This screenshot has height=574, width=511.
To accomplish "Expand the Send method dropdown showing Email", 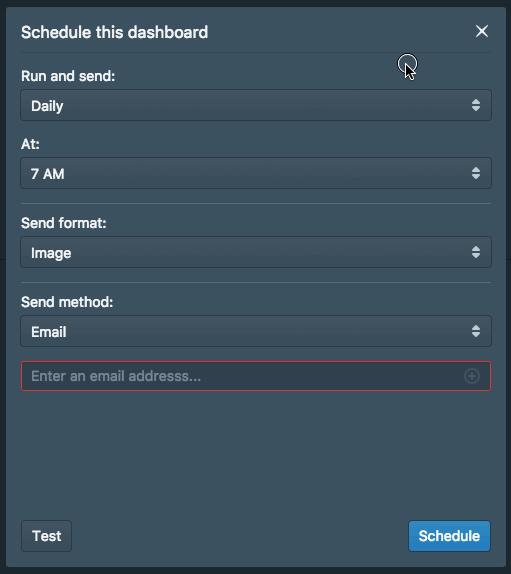I will click(256, 331).
